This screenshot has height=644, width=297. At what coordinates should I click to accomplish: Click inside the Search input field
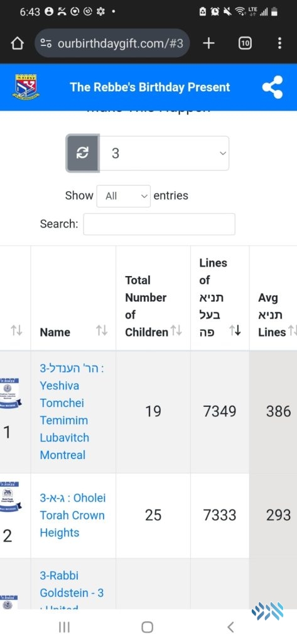coord(159,225)
